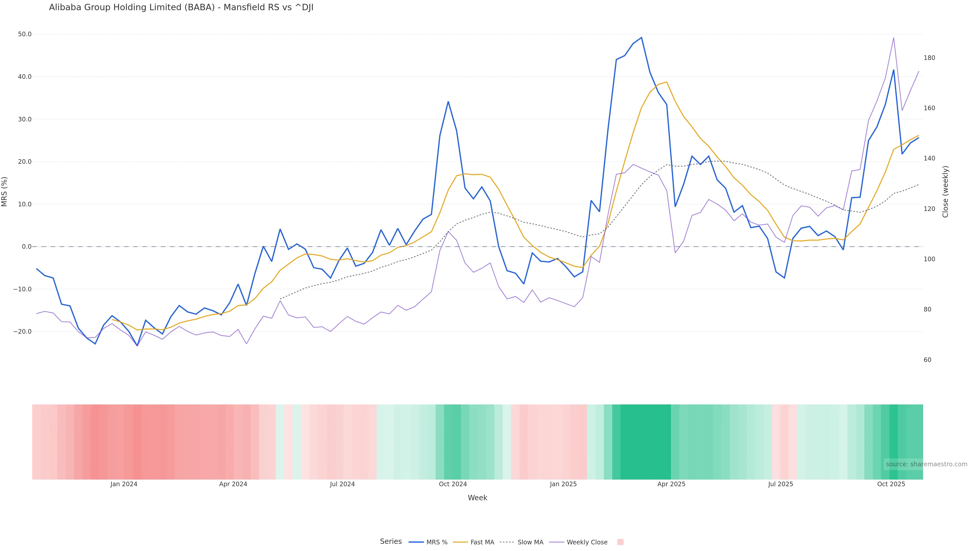Click the dotted Slow MA legend line icon

(x=507, y=542)
